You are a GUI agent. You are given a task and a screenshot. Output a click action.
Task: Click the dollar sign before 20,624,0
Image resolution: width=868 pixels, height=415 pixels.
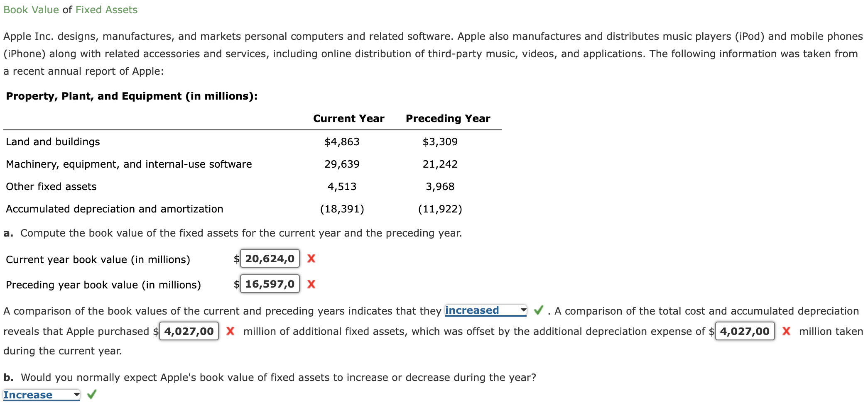pyautogui.click(x=236, y=259)
